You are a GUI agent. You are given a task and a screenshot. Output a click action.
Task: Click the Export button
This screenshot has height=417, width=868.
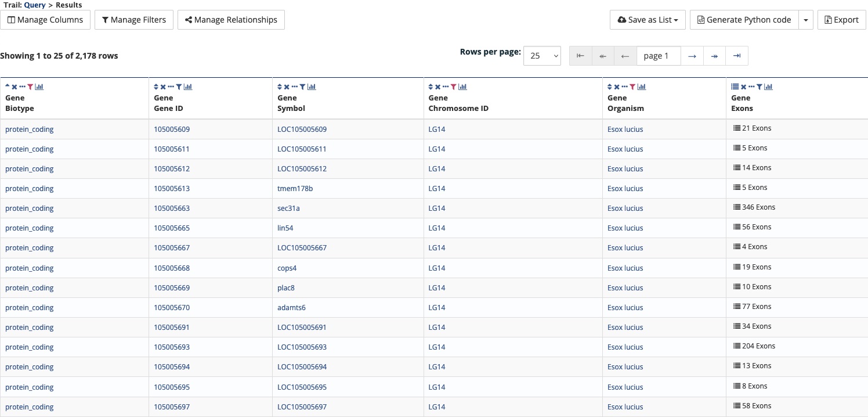841,20
